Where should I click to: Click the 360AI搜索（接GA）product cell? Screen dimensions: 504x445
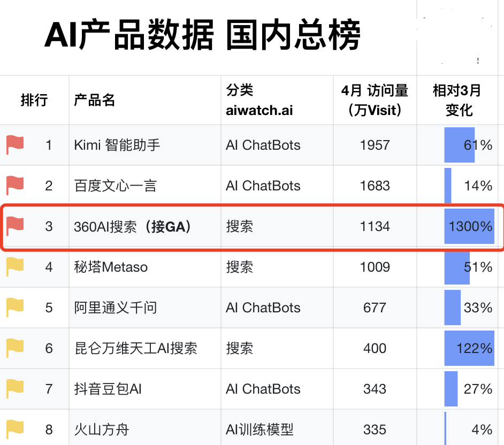coord(133,226)
